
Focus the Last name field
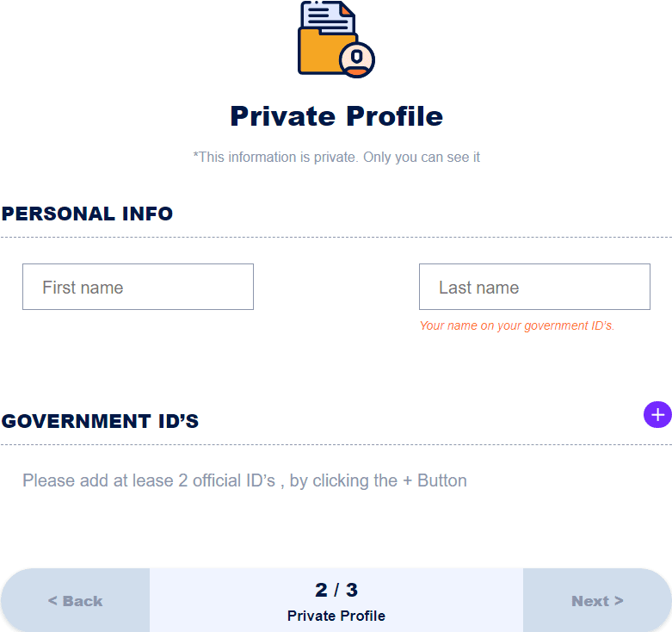(x=534, y=287)
